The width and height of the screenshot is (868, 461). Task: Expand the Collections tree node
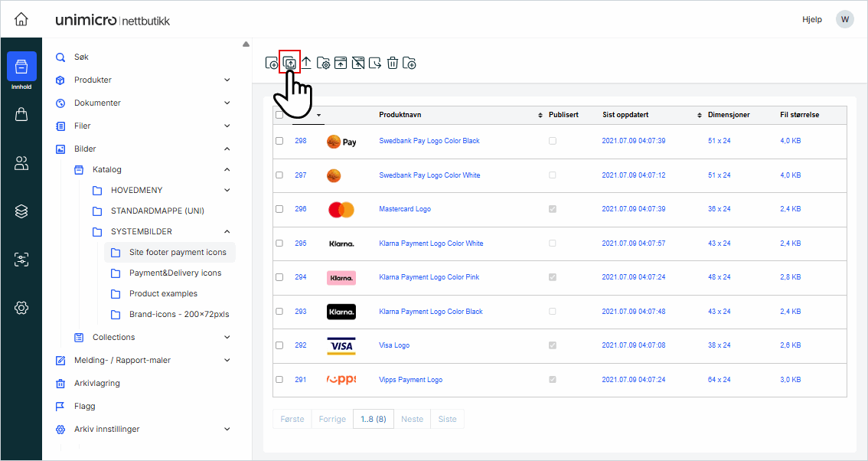[x=227, y=337]
